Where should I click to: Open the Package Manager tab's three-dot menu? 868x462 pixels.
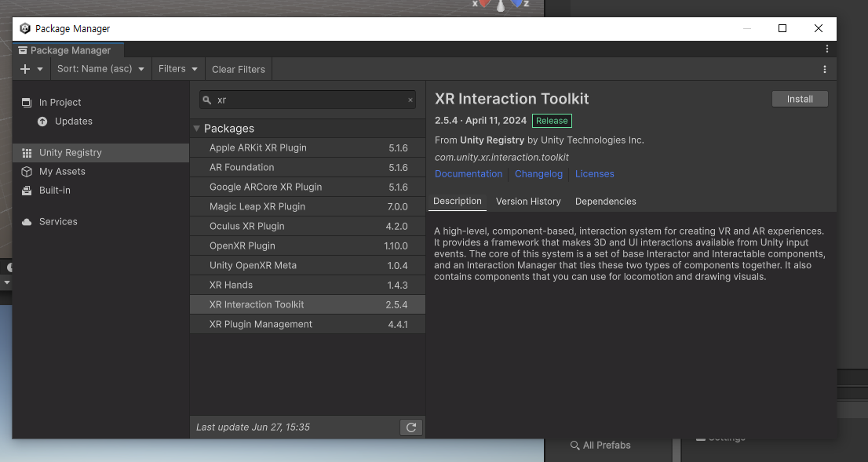pos(827,49)
